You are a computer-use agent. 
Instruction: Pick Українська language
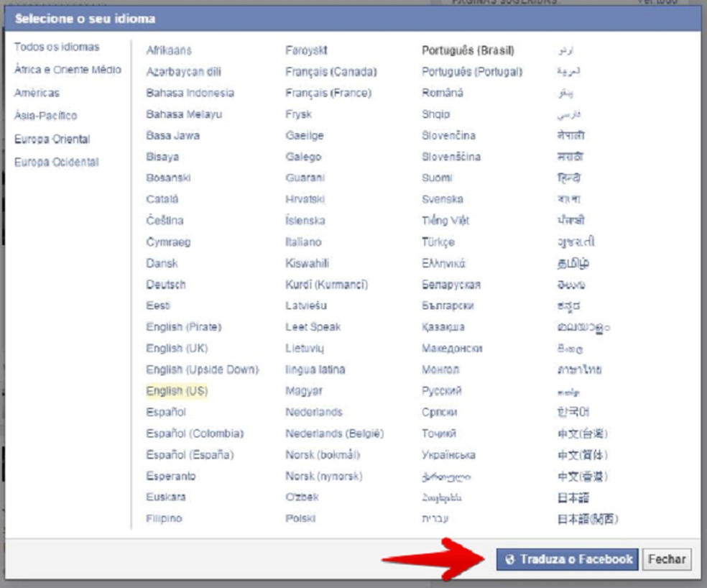(x=448, y=455)
